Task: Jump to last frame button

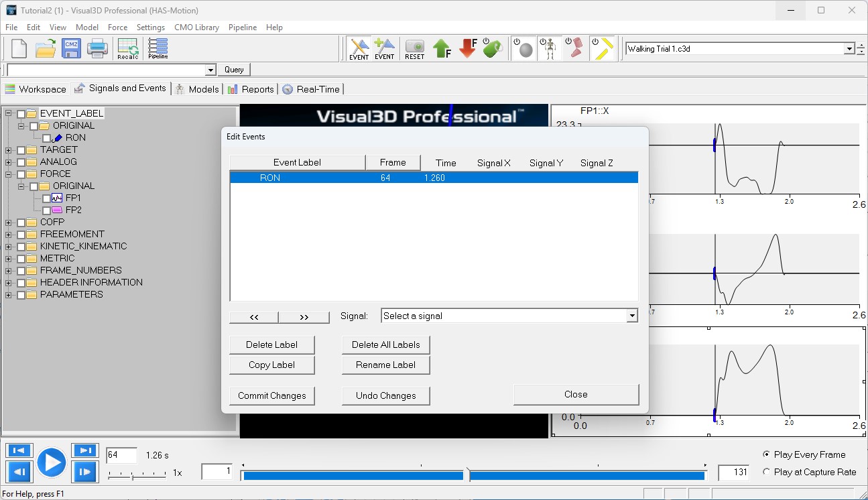Action: 85,450
